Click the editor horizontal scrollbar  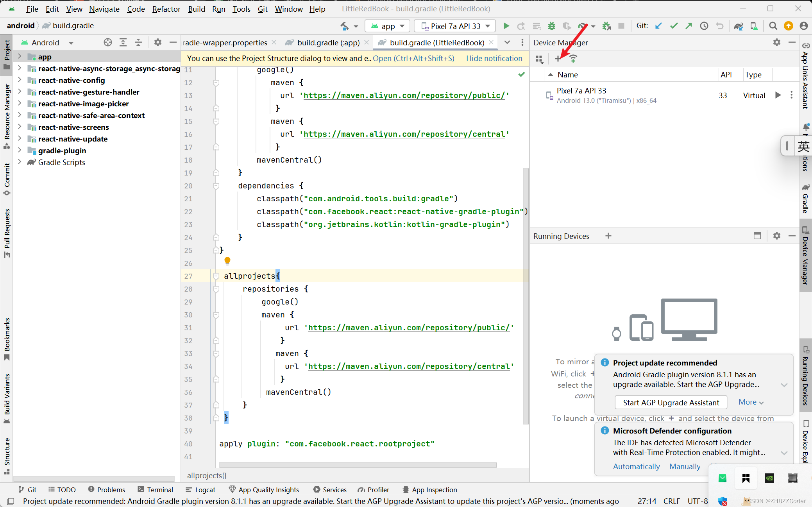357,465
